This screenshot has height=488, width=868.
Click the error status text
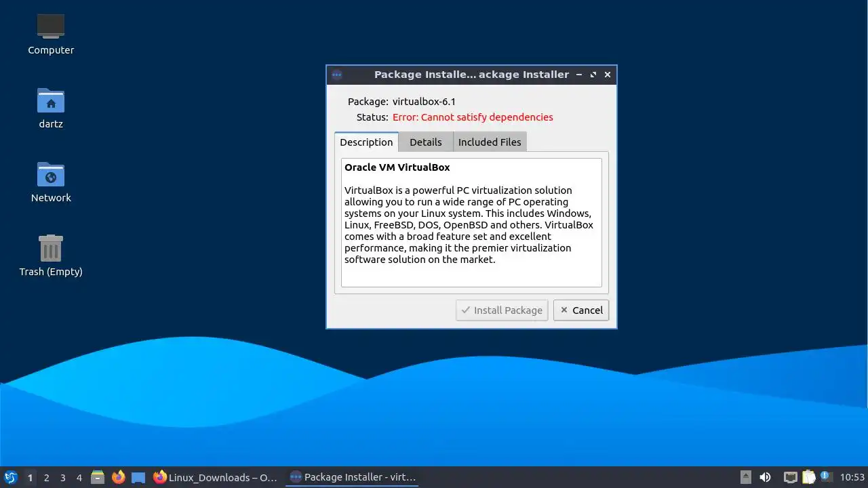pyautogui.click(x=473, y=117)
